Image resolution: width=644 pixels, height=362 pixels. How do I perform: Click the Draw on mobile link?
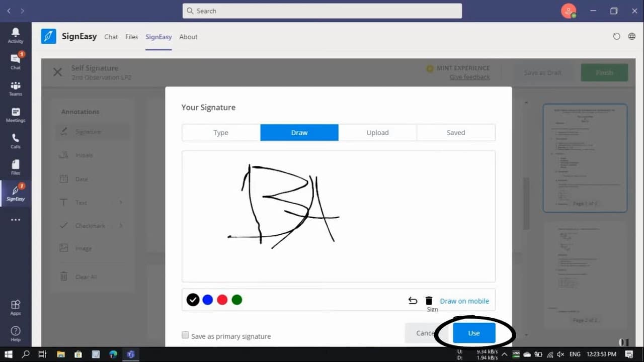[464, 301]
